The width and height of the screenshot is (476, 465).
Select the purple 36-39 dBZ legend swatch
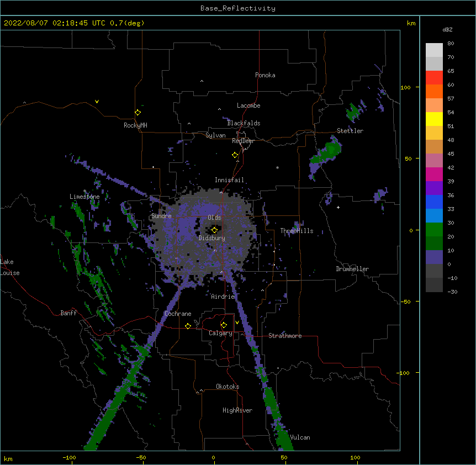pyautogui.click(x=434, y=188)
